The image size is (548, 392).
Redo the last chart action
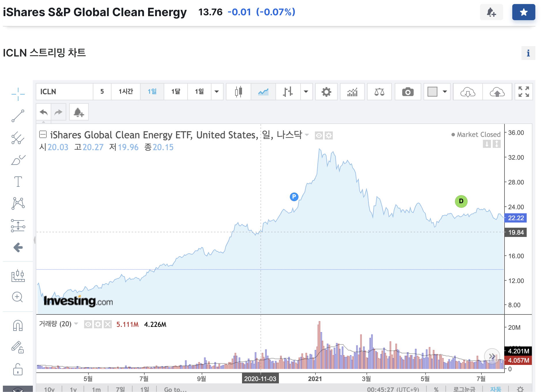(58, 112)
